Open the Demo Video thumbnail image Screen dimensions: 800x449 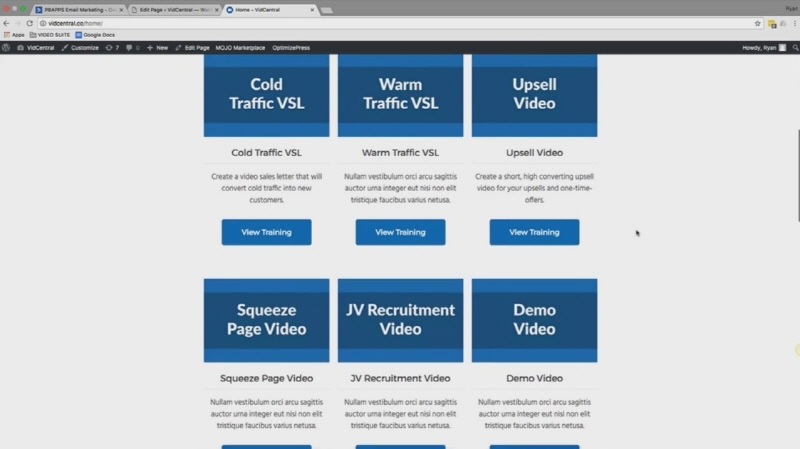(534, 320)
